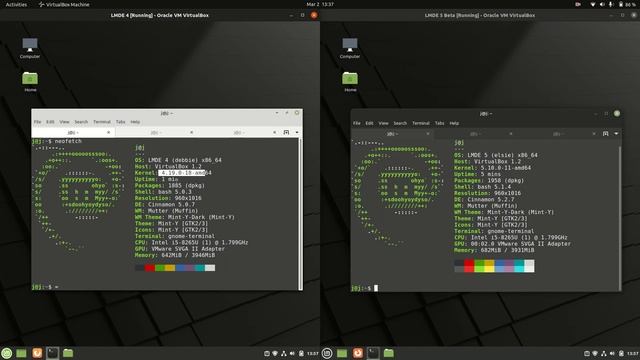The image size is (640, 360).
Task: Open Search menu in LMDE 5 terminal
Action: (x=400, y=123)
